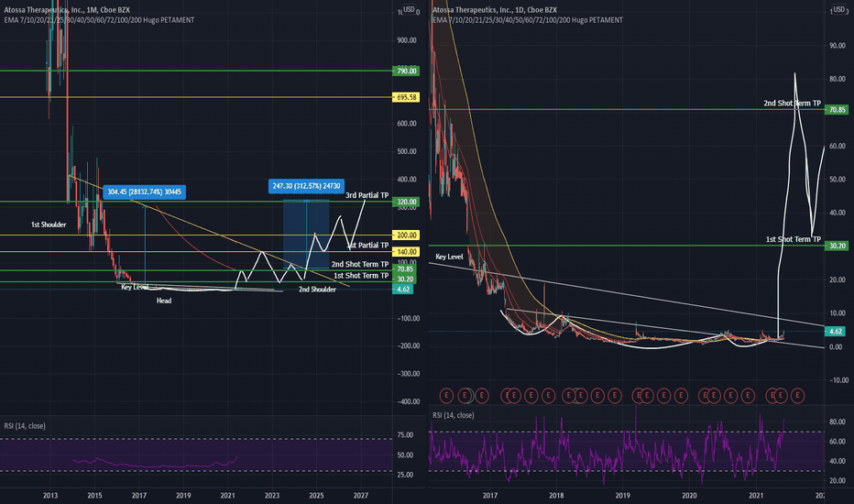
Task: Click the 2019 label on the monthly time axis
Action: (x=183, y=495)
